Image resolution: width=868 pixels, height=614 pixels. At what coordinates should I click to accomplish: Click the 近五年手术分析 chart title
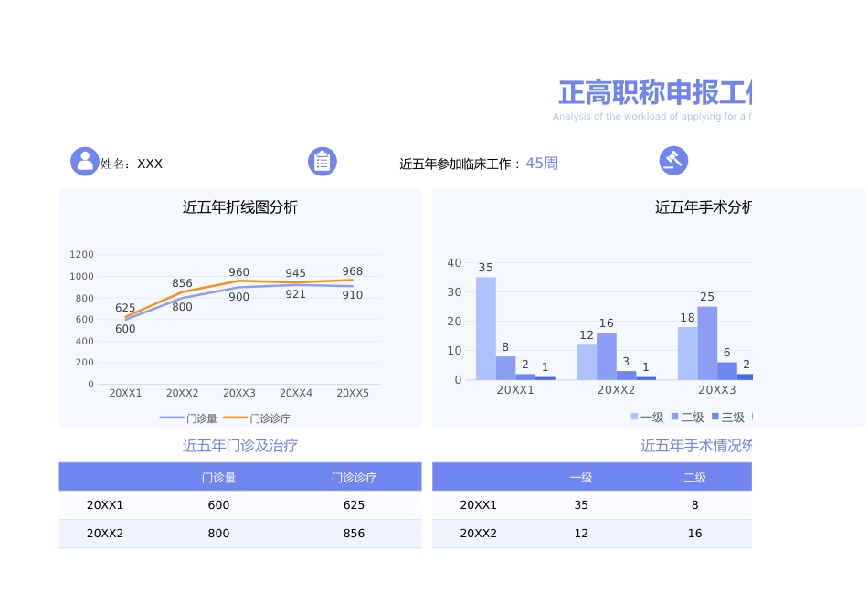(x=703, y=207)
